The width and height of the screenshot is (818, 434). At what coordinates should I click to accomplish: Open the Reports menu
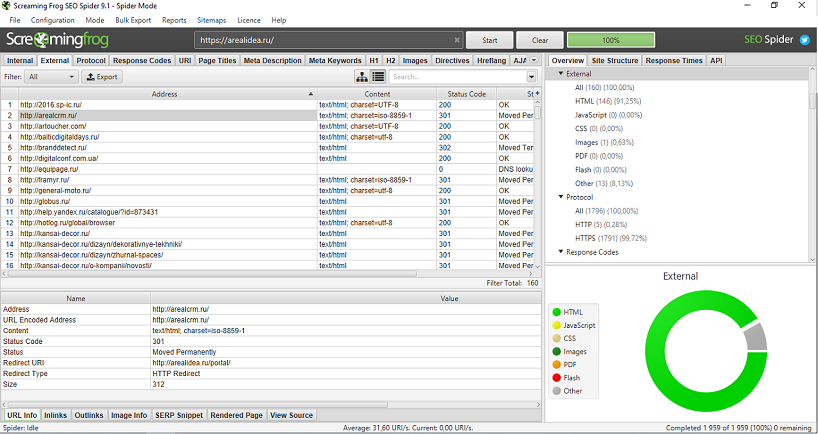174,20
